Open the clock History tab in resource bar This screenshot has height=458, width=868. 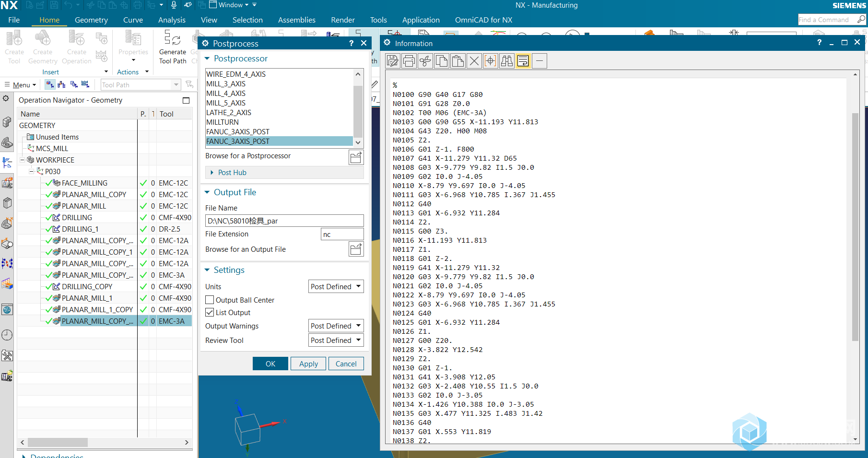7,335
